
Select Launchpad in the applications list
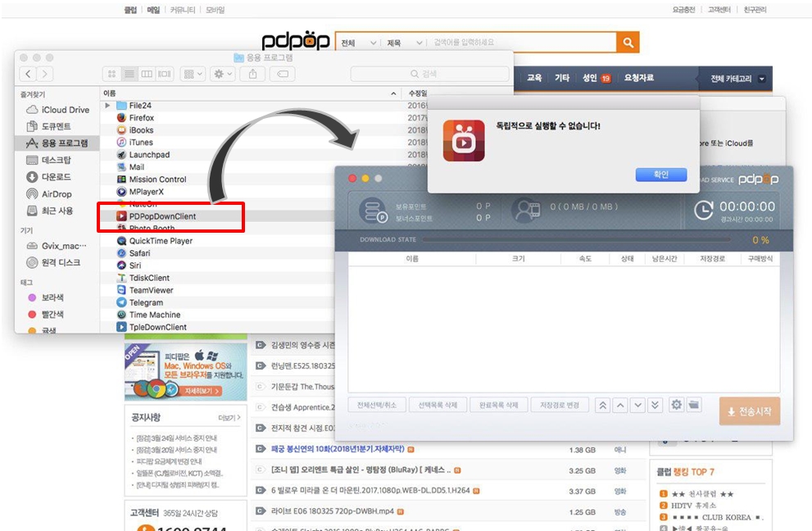(x=143, y=154)
